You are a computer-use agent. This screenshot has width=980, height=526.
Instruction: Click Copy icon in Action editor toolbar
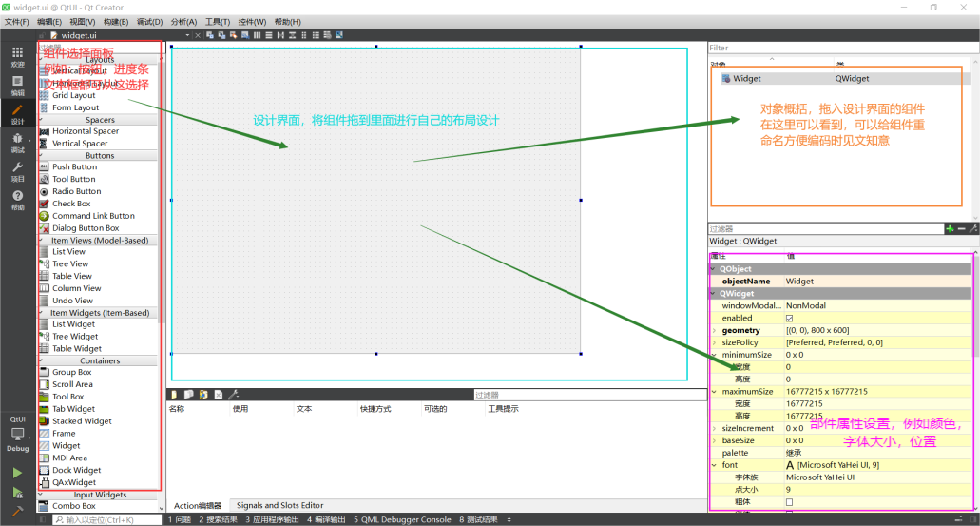pos(189,395)
